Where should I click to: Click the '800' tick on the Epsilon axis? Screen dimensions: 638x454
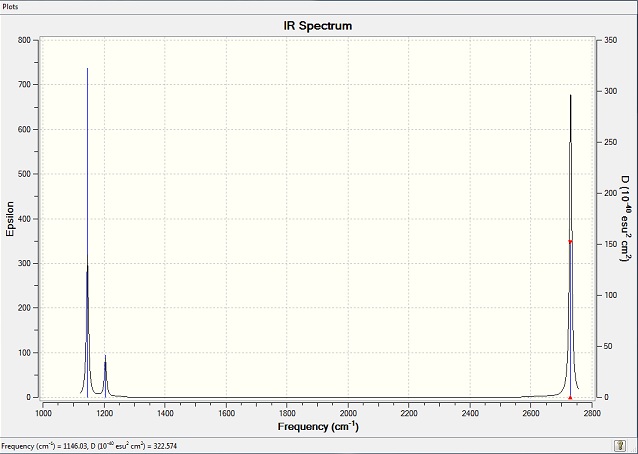point(24,40)
